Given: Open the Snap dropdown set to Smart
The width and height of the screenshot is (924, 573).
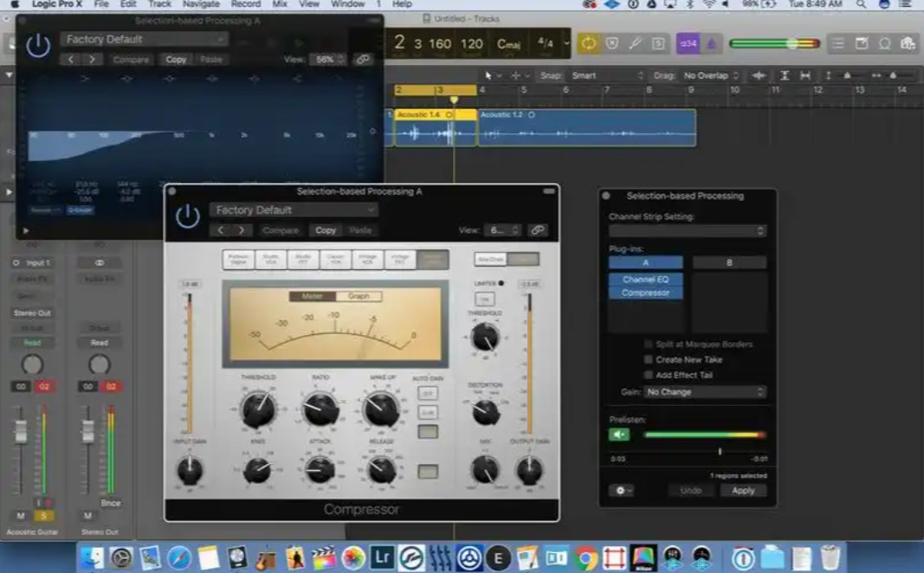Looking at the screenshot, I should (605, 75).
